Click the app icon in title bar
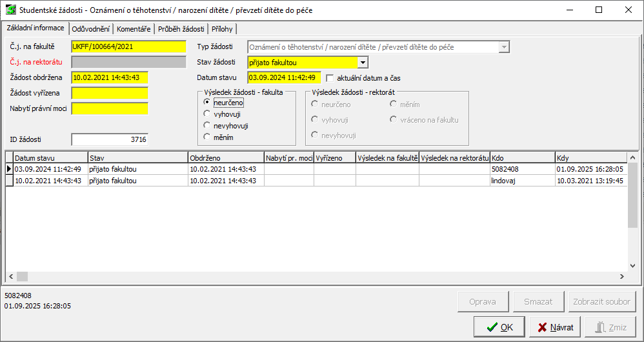 [10, 10]
